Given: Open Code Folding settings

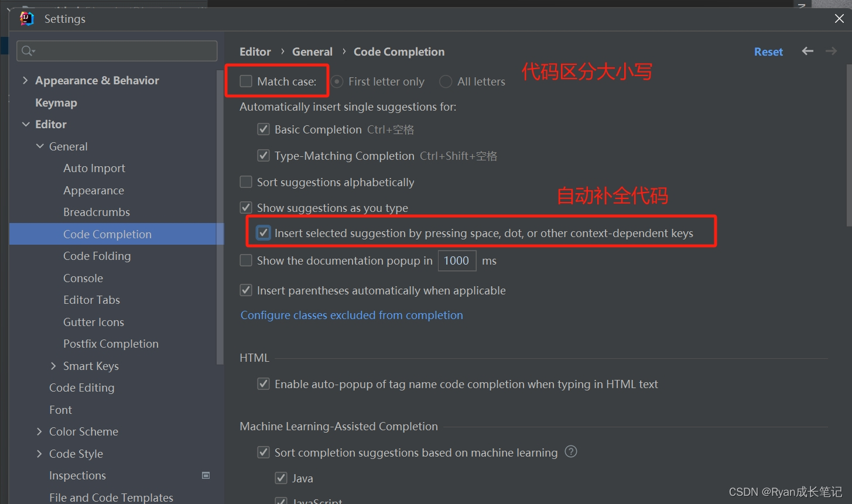Looking at the screenshot, I should pos(97,256).
